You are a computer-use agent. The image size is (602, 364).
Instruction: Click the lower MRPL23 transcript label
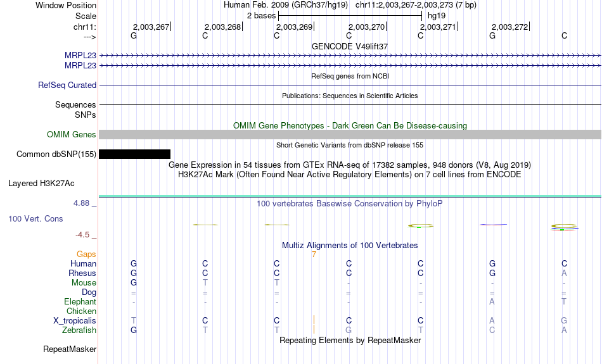pyautogui.click(x=80, y=66)
